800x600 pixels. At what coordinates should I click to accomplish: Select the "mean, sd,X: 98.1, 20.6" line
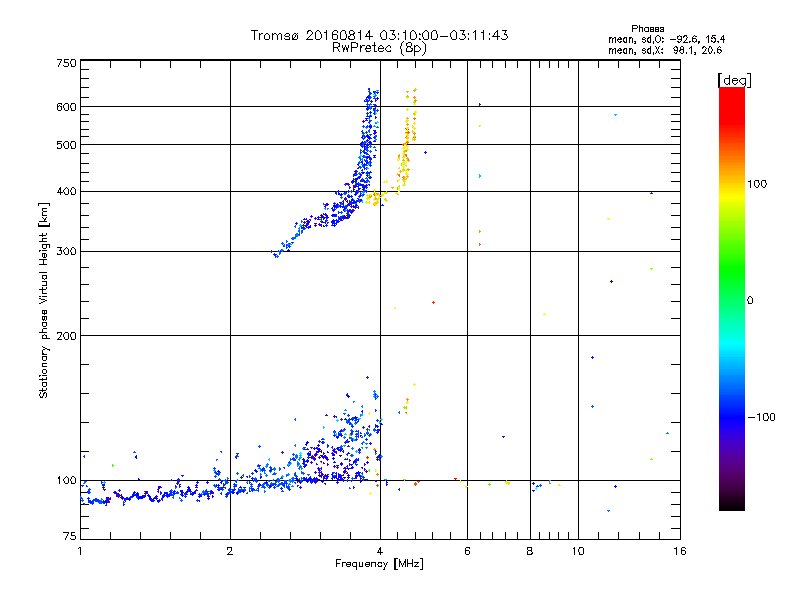pos(665,50)
